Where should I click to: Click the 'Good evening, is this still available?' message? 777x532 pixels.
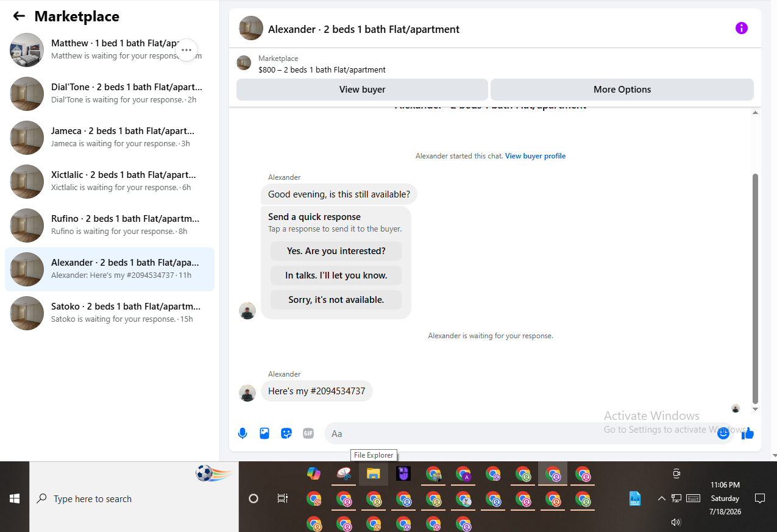(x=339, y=195)
